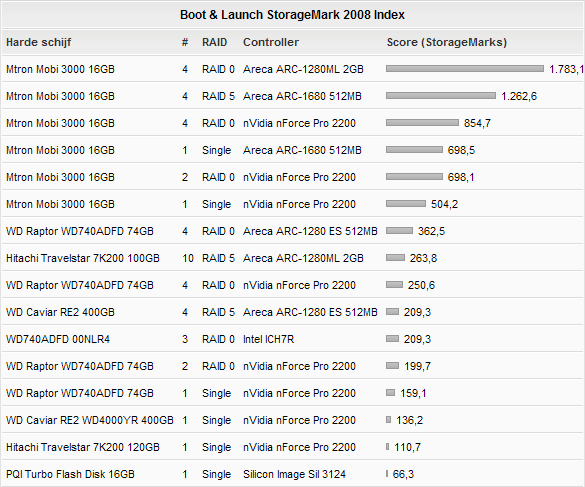Click 'WD740ADFD 00NLR4' drive name

(x=58, y=339)
